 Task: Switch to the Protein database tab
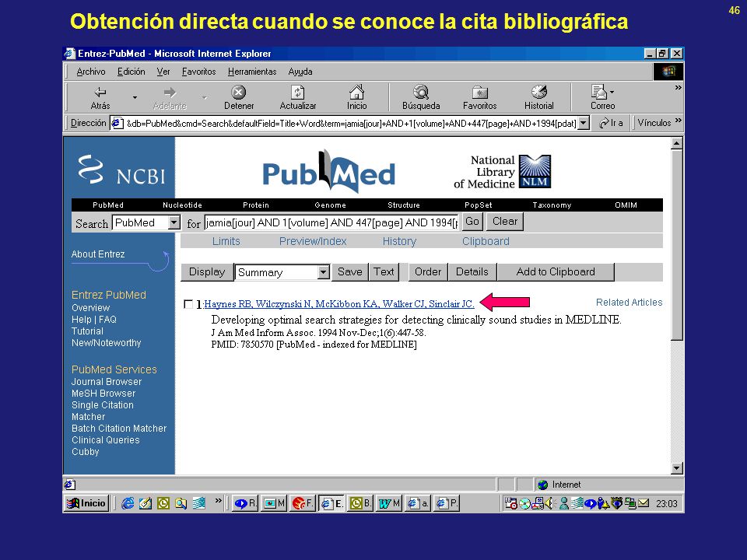click(x=256, y=205)
